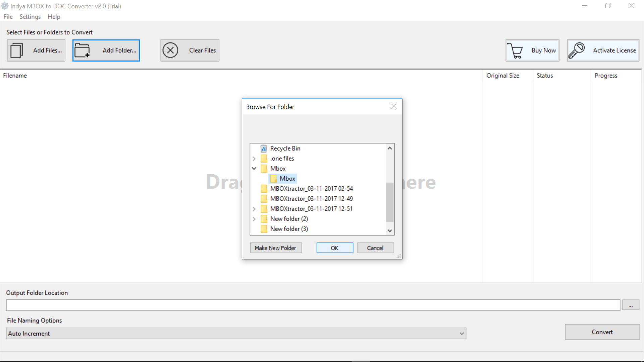This screenshot has height=362, width=644.
Task: Click the folder tree scroll down arrow
Action: point(390,231)
